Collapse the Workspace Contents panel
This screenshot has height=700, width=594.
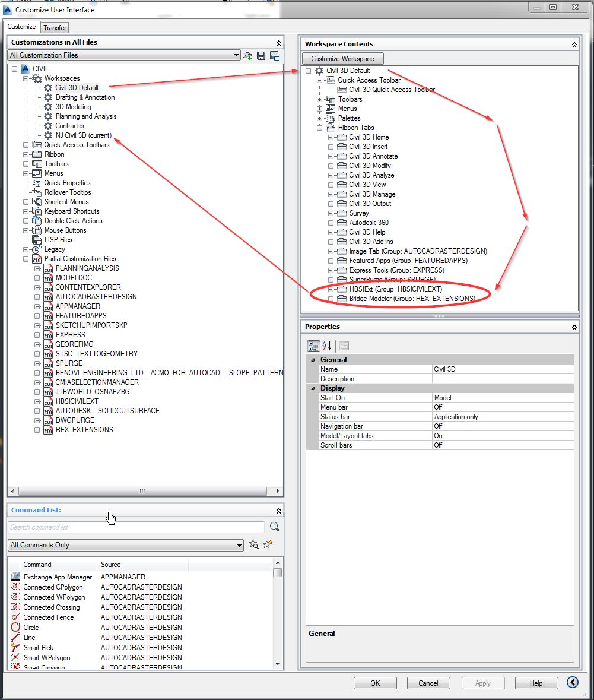573,44
